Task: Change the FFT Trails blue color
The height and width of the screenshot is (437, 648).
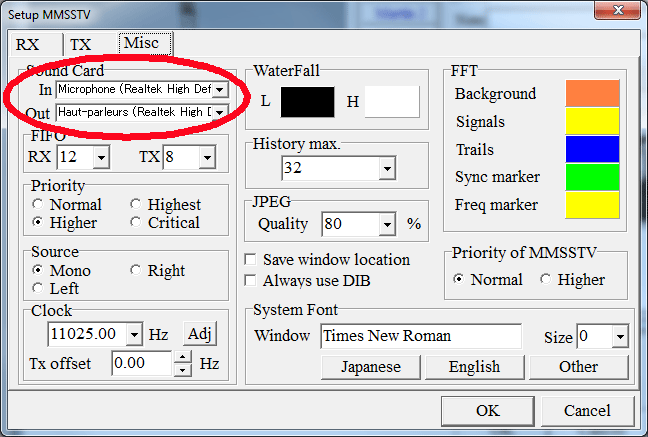Action: pos(592,149)
